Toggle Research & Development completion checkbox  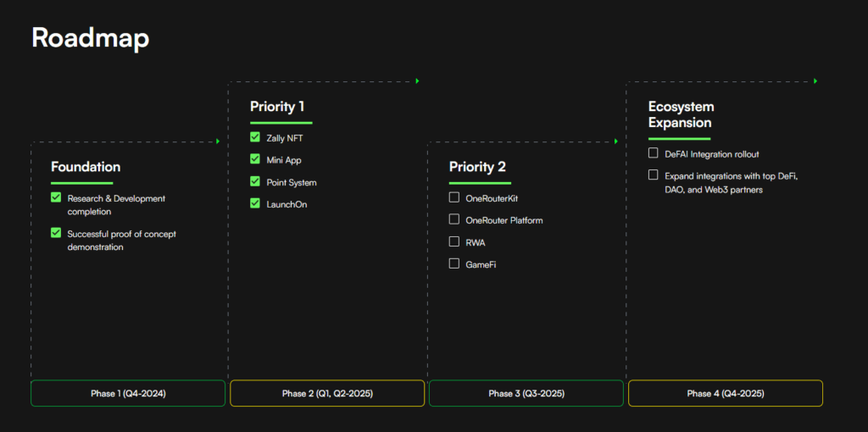tap(56, 197)
